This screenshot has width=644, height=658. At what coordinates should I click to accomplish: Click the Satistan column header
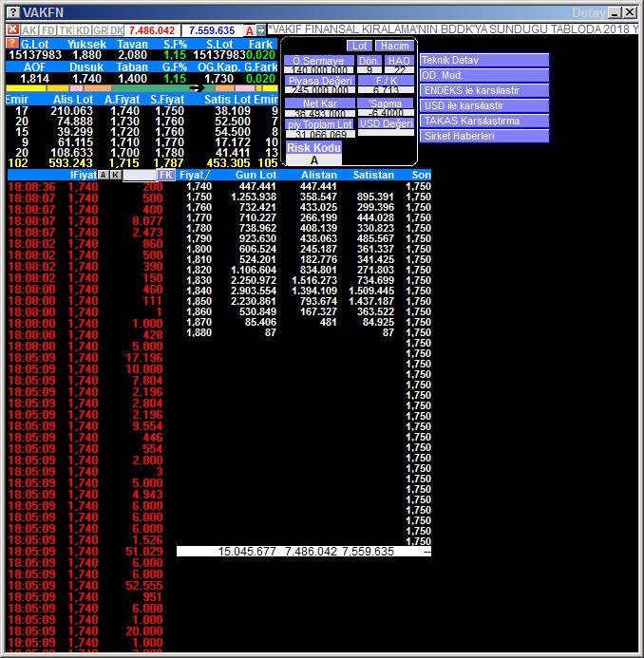tap(373, 175)
